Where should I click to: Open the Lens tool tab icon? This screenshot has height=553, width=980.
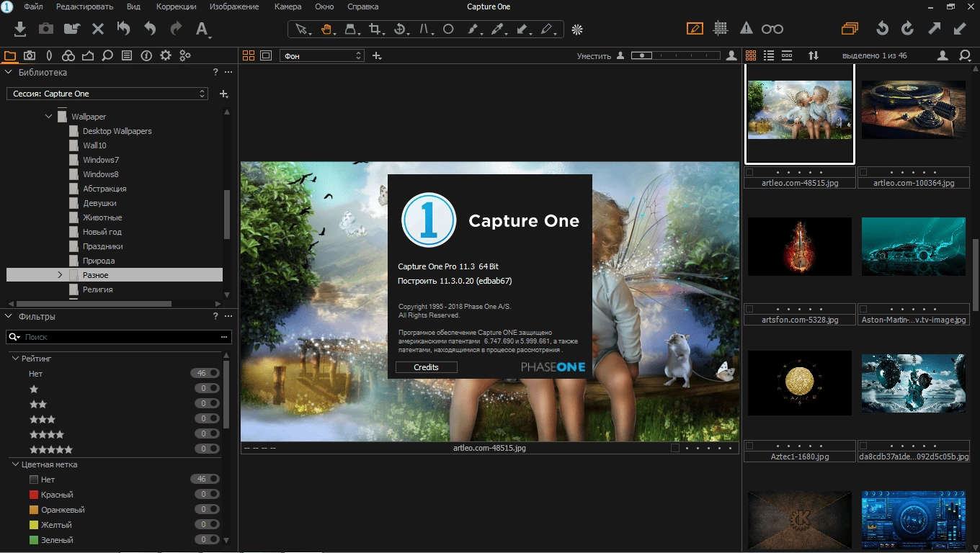click(49, 55)
